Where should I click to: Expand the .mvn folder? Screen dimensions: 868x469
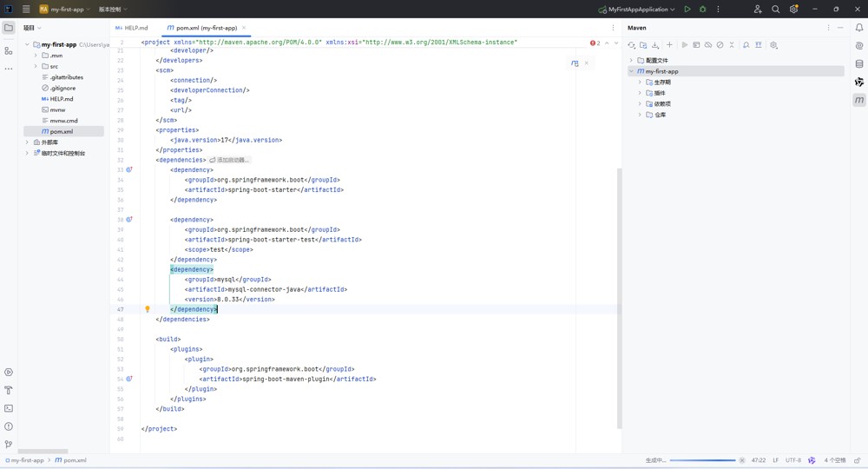click(x=36, y=56)
